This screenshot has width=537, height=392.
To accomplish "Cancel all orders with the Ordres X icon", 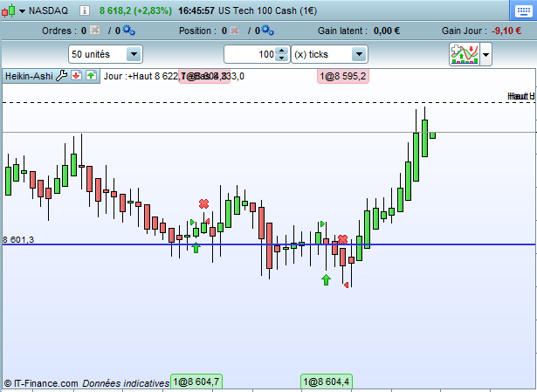I will click(94, 31).
